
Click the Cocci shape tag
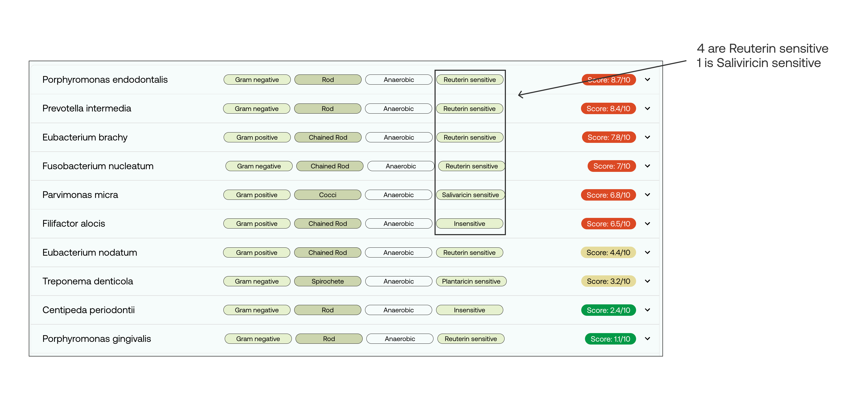(327, 195)
